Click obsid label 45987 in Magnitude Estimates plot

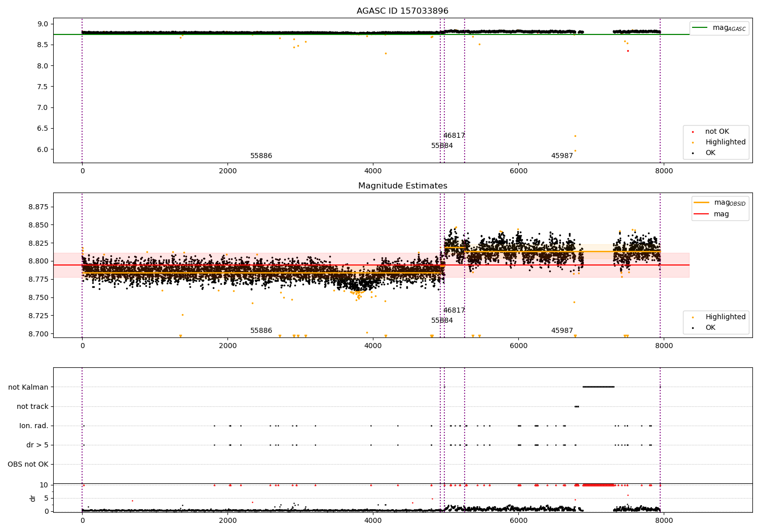pyautogui.click(x=562, y=331)
